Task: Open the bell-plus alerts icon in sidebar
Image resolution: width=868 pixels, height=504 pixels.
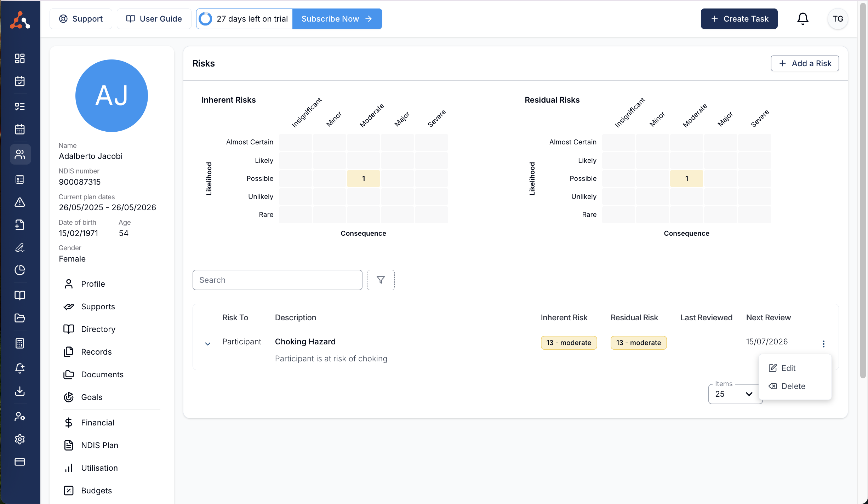Action: 20,368
